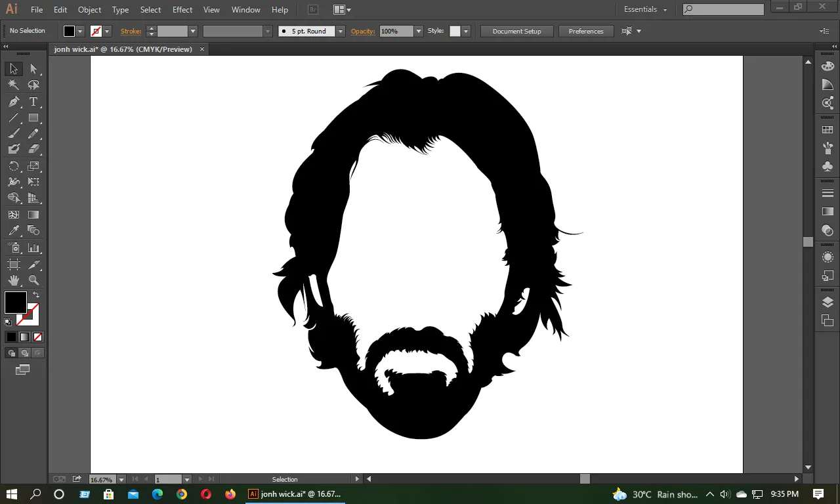The image size is (840, 504).
Task: Select the Pen tool
Action: click(x=14, y=102)
